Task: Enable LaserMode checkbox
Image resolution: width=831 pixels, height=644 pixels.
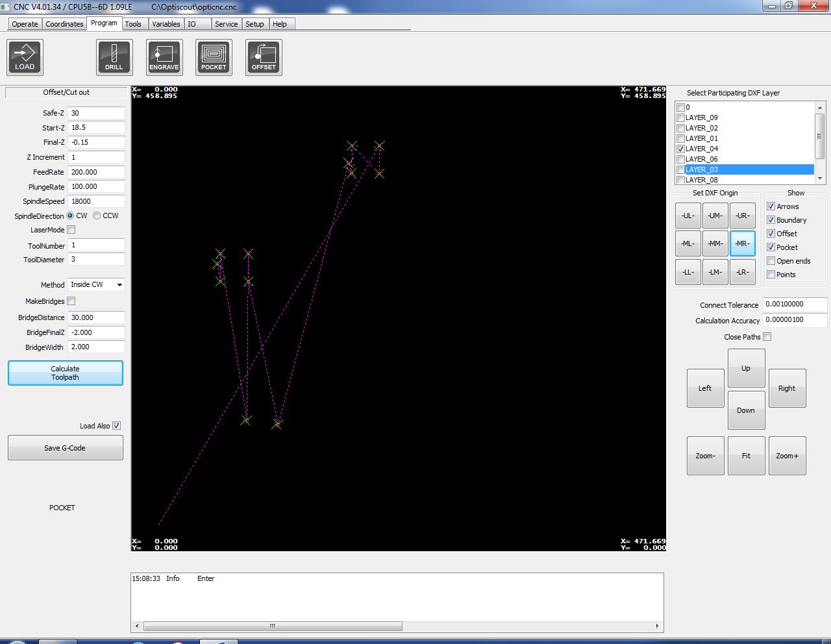Action: (71, 230)
